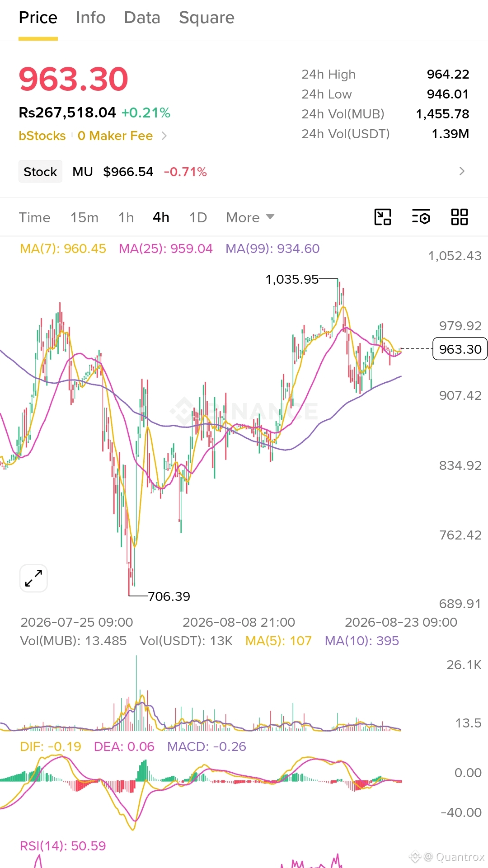
Task: Tap the 24h Low value 946.01
Action: (x=448, y=94)
